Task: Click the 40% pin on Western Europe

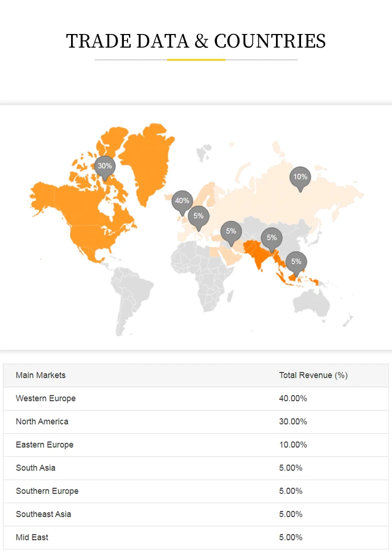Action: (x=182, y=201)
